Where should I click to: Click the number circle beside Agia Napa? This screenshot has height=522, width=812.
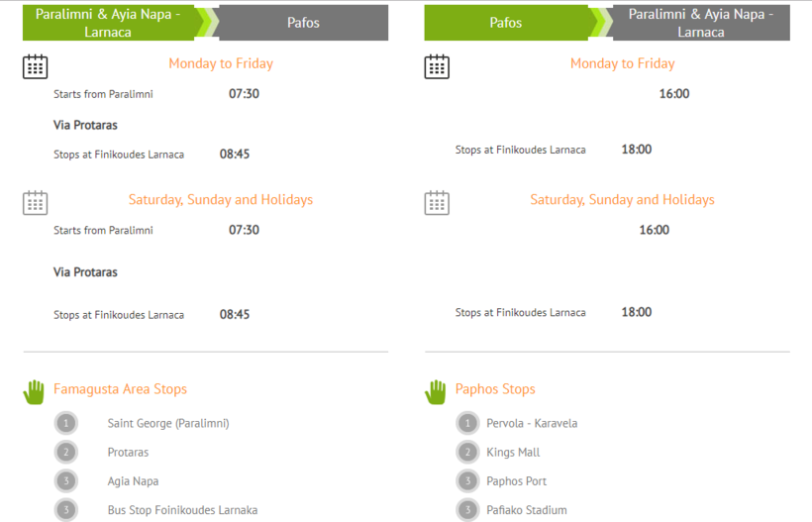point(65,481)
